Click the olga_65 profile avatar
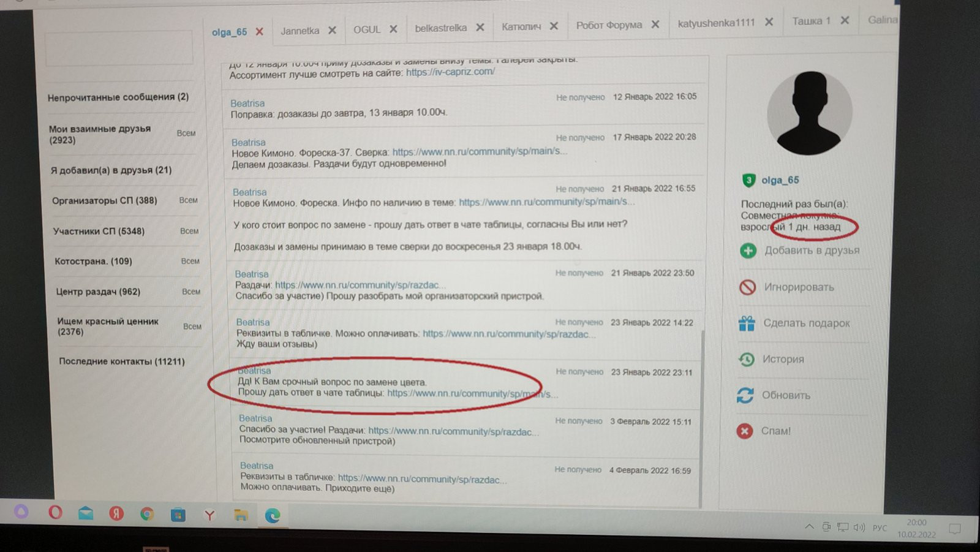 click(x=809, y=113)
